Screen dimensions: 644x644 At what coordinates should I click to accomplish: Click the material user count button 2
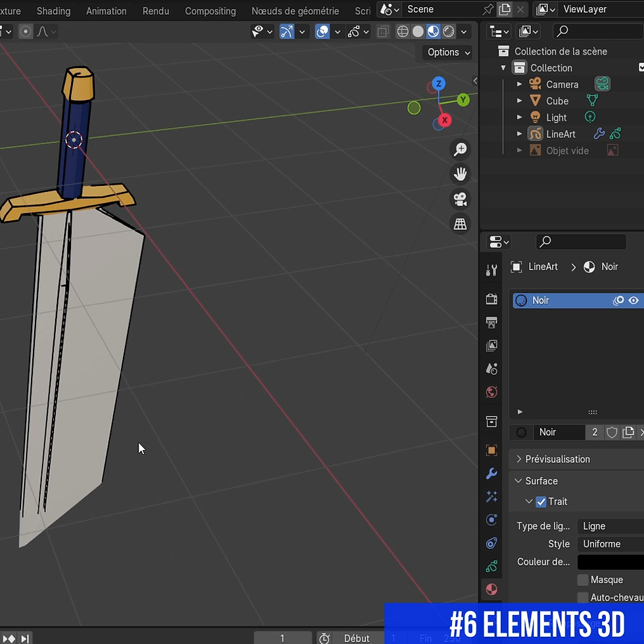(x=595, y=432)
